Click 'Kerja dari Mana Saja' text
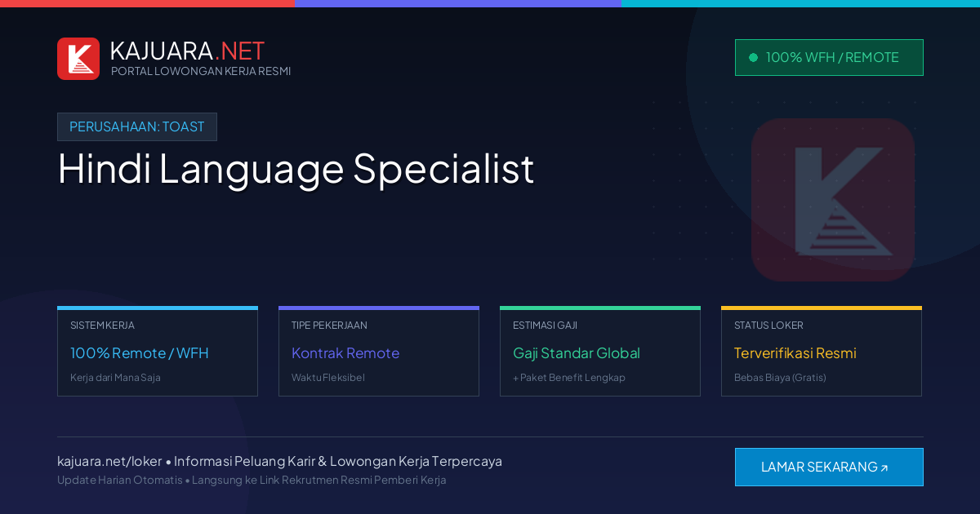Screen dimensions: 980x514 coord(115,378)
